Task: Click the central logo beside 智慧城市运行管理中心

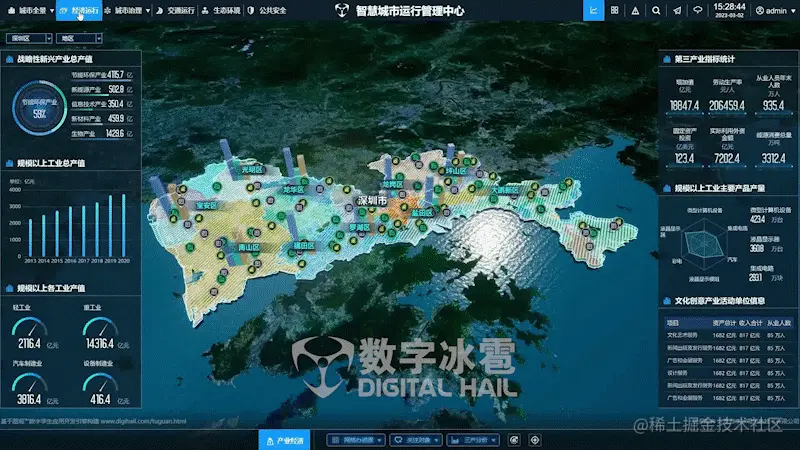Action: 342,10
